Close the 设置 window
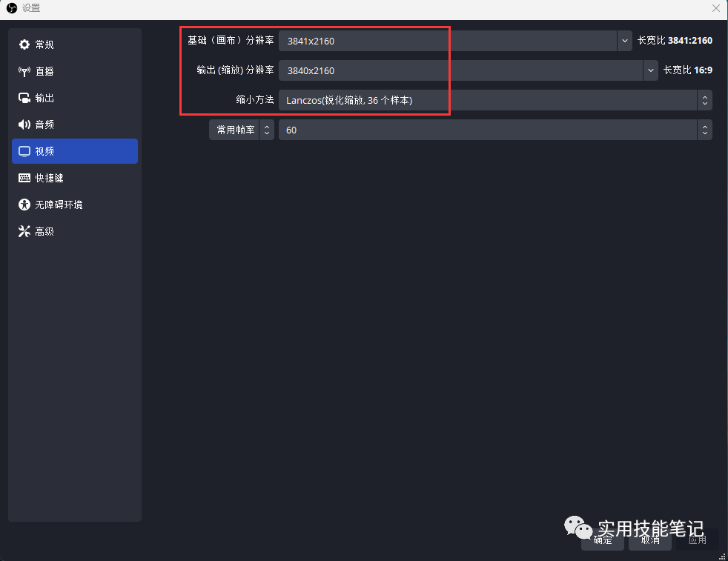The width and height of the screenshot is (728, 561). [x=716, y=8]
